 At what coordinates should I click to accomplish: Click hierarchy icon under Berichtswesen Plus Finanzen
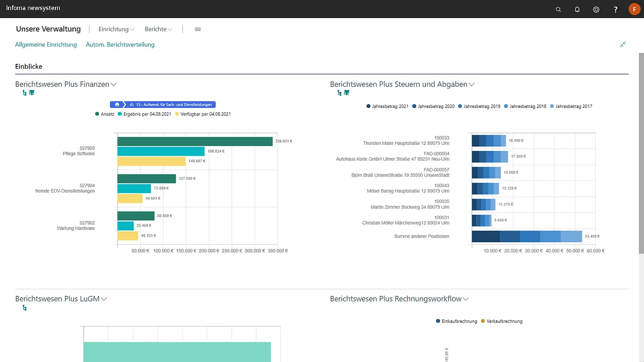click(x=25, y=93)
